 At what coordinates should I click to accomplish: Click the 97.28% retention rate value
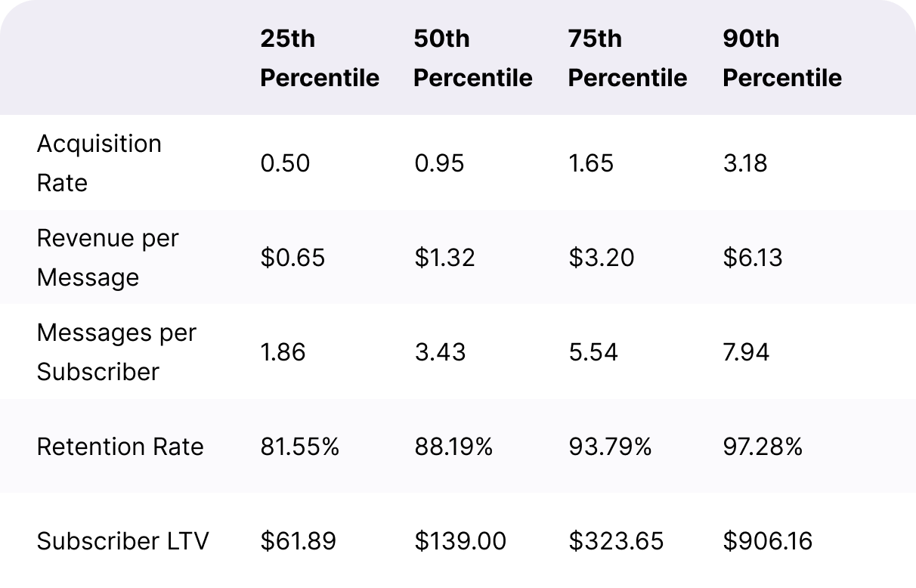pyautogui.click(x=762, y=447)
